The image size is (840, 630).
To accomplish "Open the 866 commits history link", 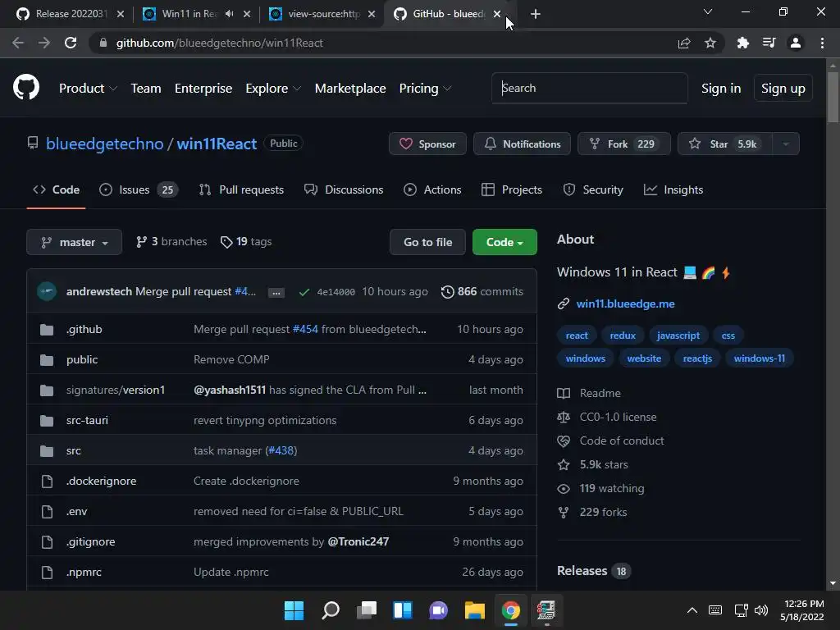I will pos(482,291).
